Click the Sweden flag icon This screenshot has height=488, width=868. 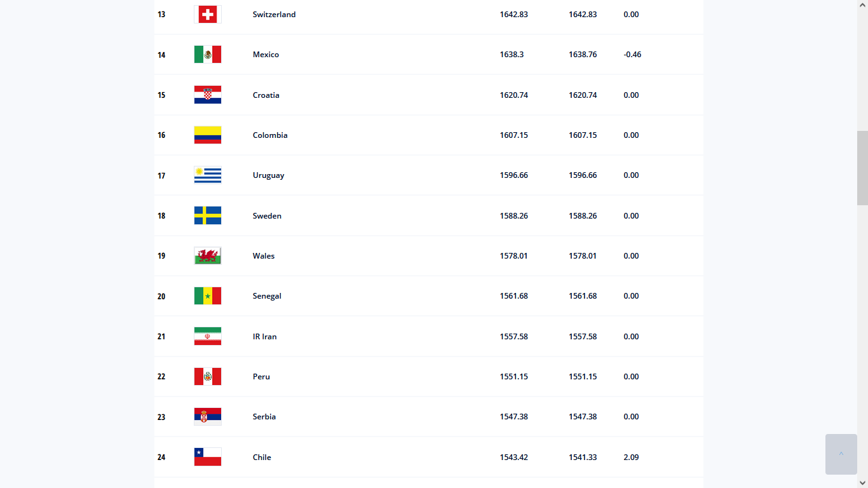(208, 216)
